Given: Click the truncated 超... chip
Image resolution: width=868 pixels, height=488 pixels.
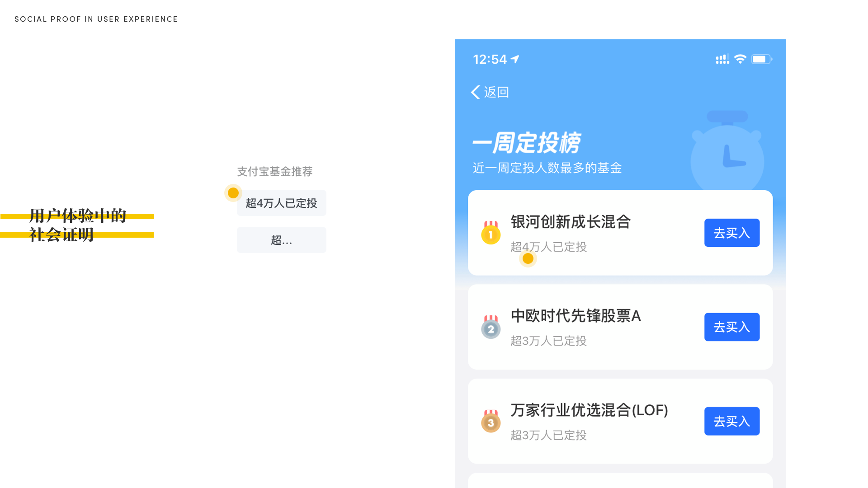Looking at the screenshot, I should 282,240.
